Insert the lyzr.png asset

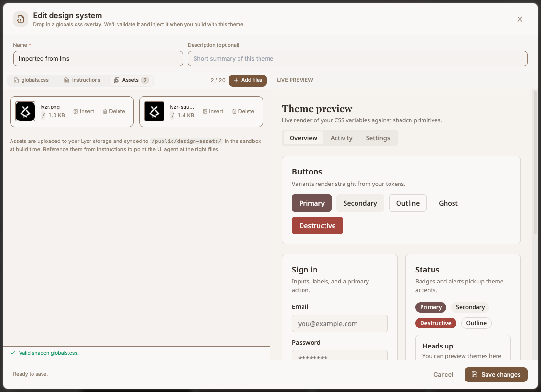click(x=84, y=111)
